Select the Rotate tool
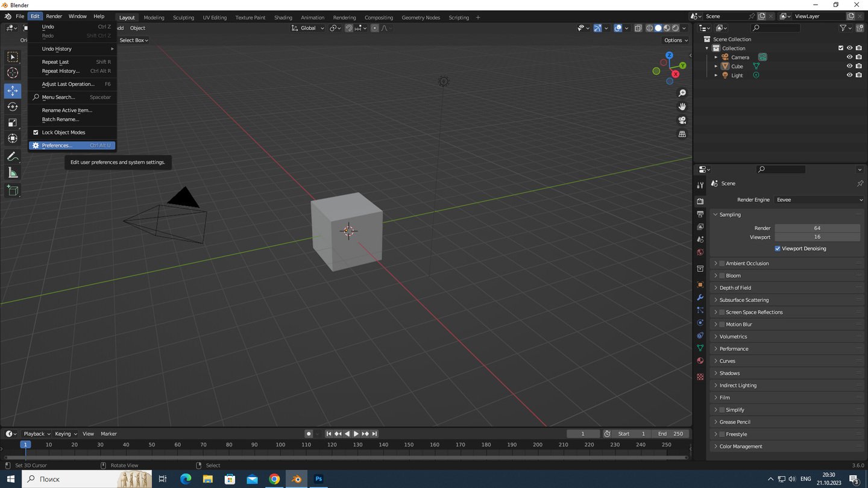This screenshot has height=488, width=868. coord(13,107)
